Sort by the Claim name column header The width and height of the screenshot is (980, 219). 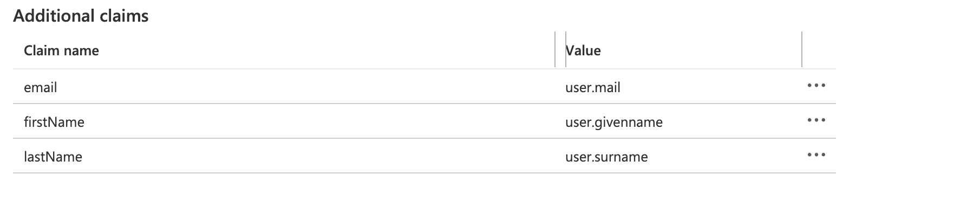(x=61, y=50)
